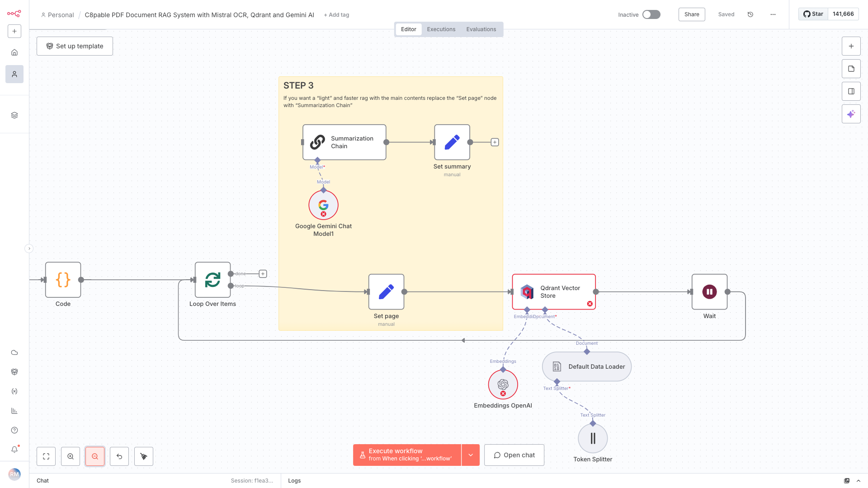
Task: Switch to the Evaluations tab
Action: pos(481,29)
